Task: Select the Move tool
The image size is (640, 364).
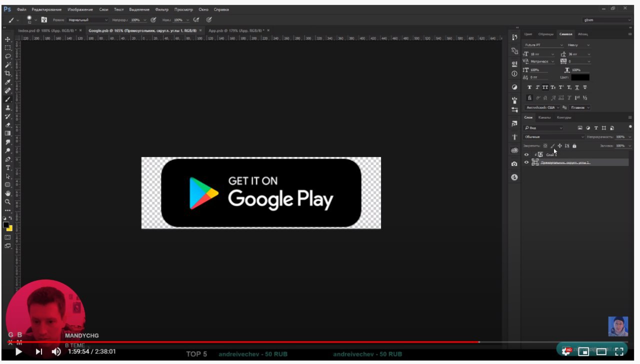Action: click(x=7, y=39)
